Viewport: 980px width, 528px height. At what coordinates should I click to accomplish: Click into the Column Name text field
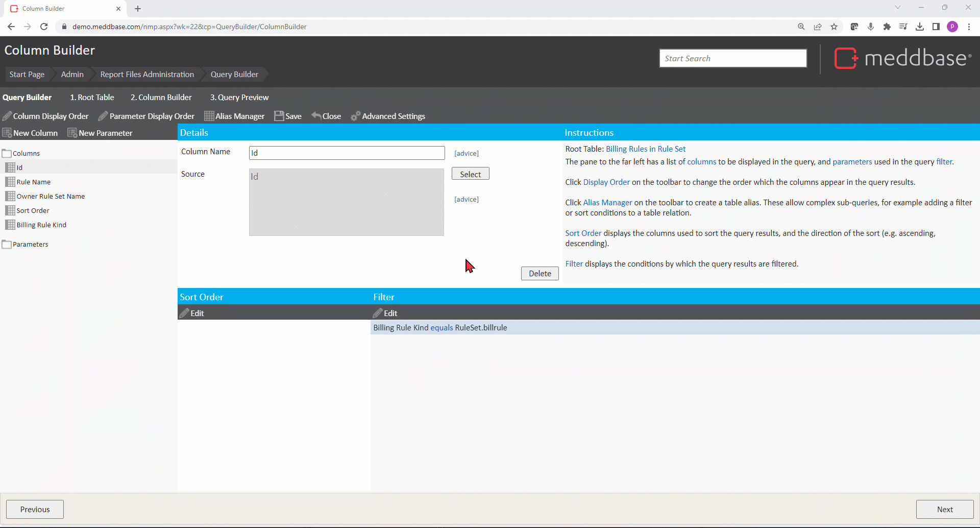pyautogui.click(x=347, y=153)
